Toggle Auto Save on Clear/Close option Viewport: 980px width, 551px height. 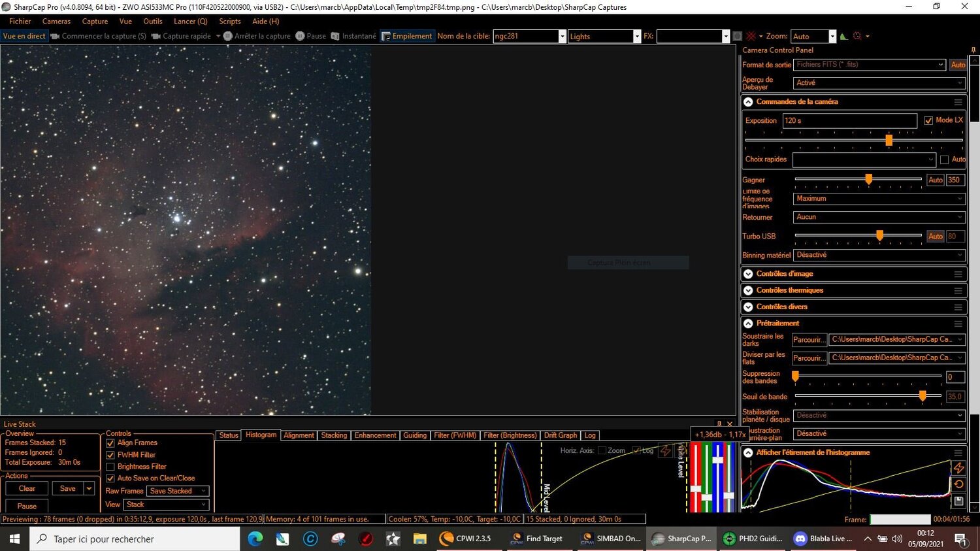tap(110, 478)
